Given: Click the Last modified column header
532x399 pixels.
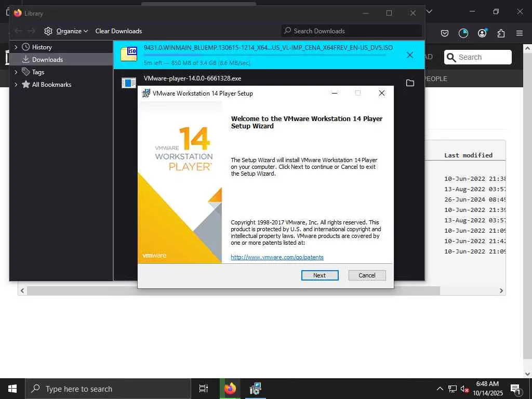Looking at the screenshot, I should (x=468, y=155).
